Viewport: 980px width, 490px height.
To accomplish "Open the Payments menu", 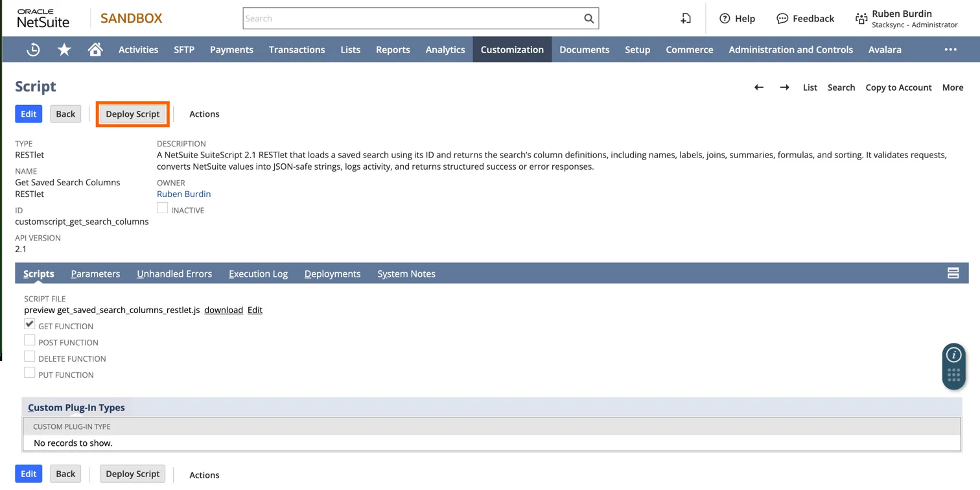I will click(231, 49).
